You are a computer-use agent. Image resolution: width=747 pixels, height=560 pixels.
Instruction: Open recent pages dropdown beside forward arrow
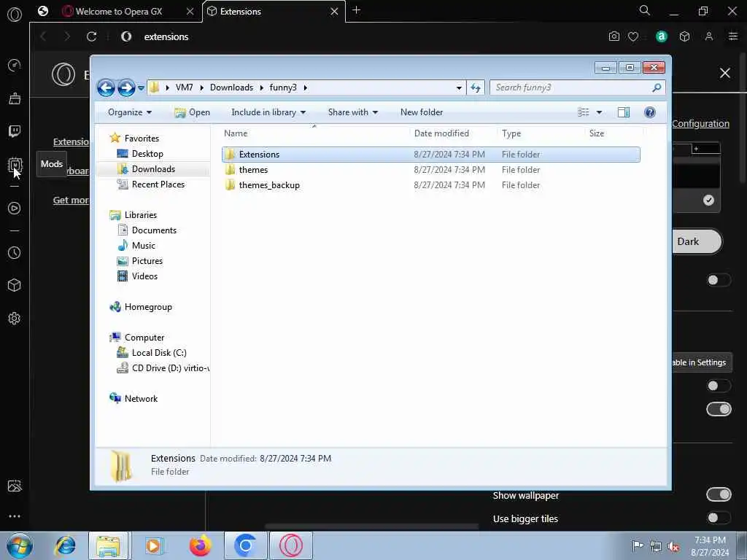click(x=141, y=88)
